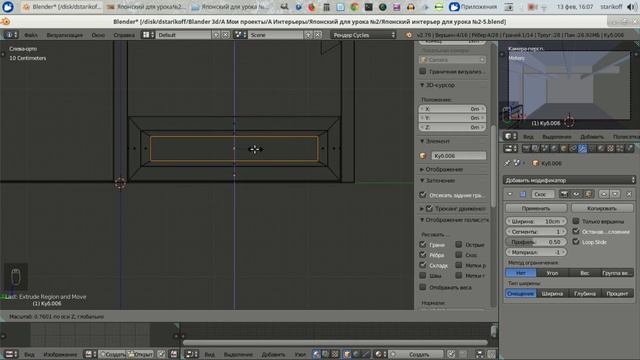This screenshot has width=640, height=360.
Task: Select Процент width type
Action: pyautogui.click(x=617, y=293)
